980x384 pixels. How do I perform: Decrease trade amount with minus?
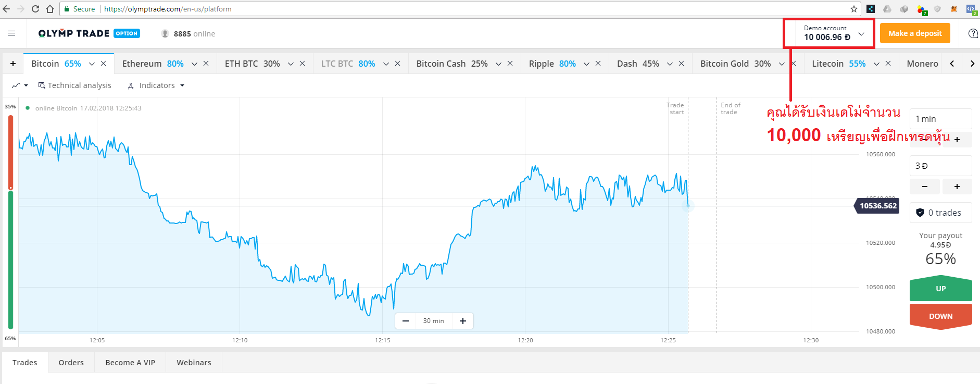pos(925,187)
